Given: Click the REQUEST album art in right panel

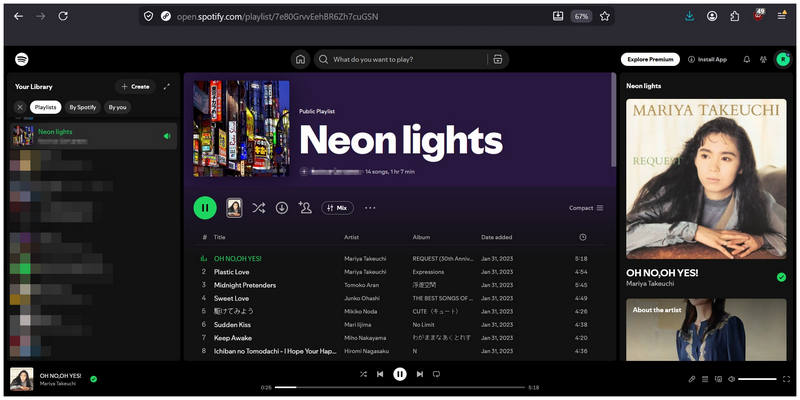Looking at the screenshot, I should (x=706, y=179).
